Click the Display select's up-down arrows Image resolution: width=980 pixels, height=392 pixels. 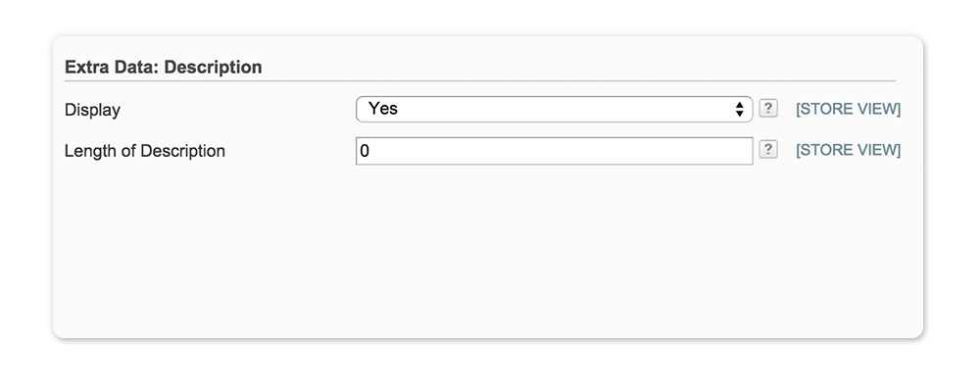pos(740,109)
